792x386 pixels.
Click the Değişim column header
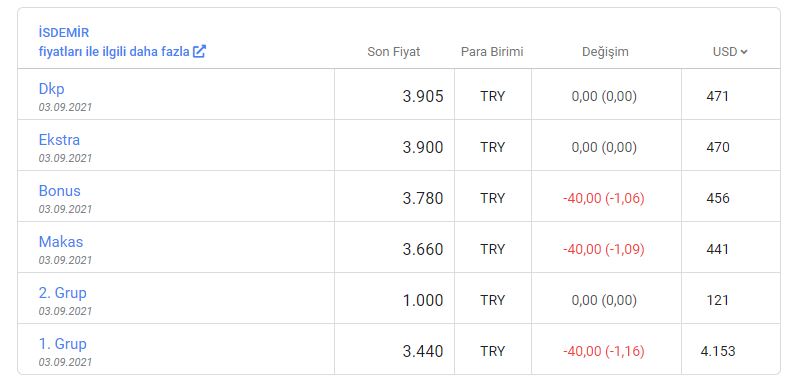coord(605,52)
